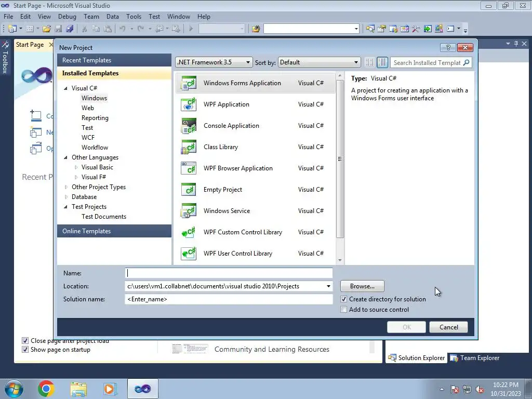The width and height of the screenshot is (532, 399).
Task: Click the Start Debugging play icon
Action: click(x=191, y=29)
